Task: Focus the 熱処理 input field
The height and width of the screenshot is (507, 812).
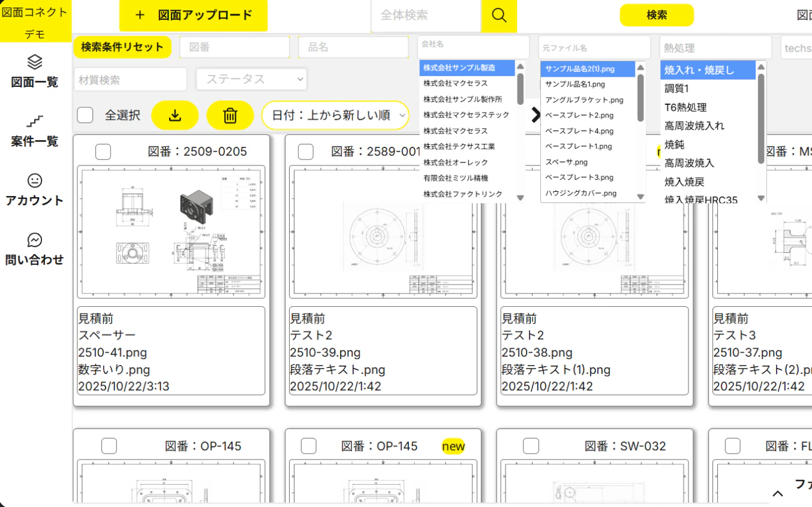Action: tap(715, 47)
